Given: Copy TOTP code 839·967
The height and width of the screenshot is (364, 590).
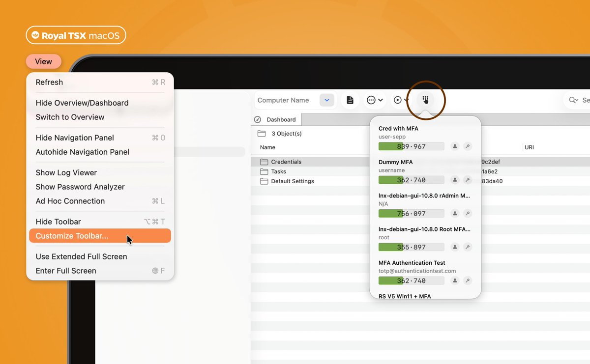Looking at the screenshot, I should click(x=412, y=146).
